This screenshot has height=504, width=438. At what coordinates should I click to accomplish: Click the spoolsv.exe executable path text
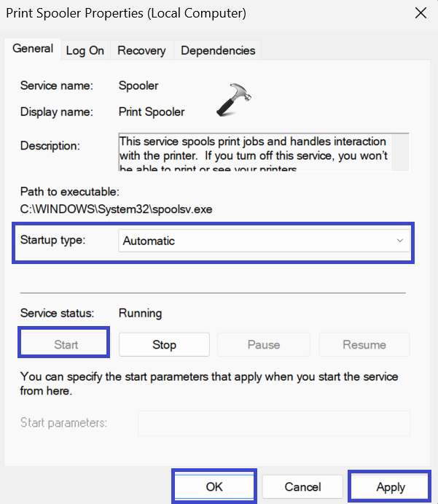pyautogui.click(x=116, y=209)
